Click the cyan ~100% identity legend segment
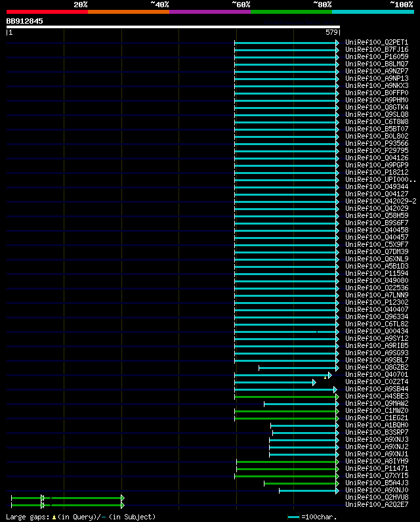 (373, 12)
